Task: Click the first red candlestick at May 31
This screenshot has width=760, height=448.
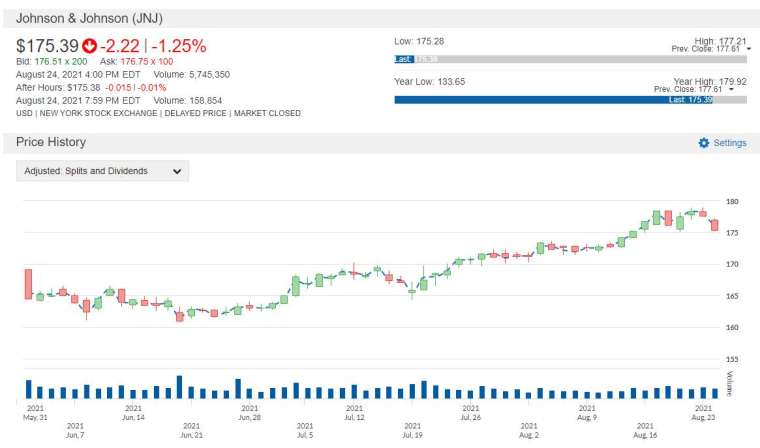Action: point(29,284)
